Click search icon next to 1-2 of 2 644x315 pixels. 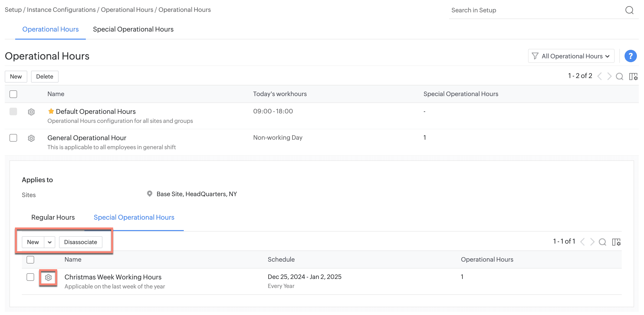(619, 76)
